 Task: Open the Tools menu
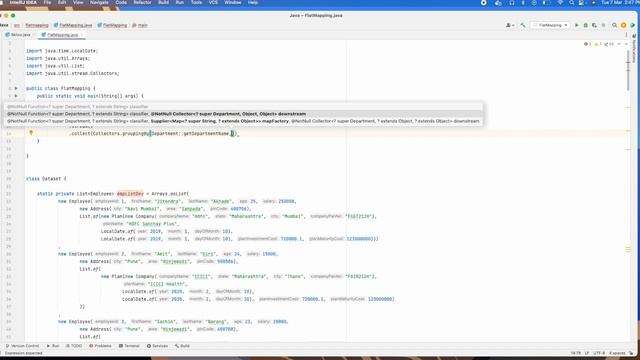(x=196, y=2)
